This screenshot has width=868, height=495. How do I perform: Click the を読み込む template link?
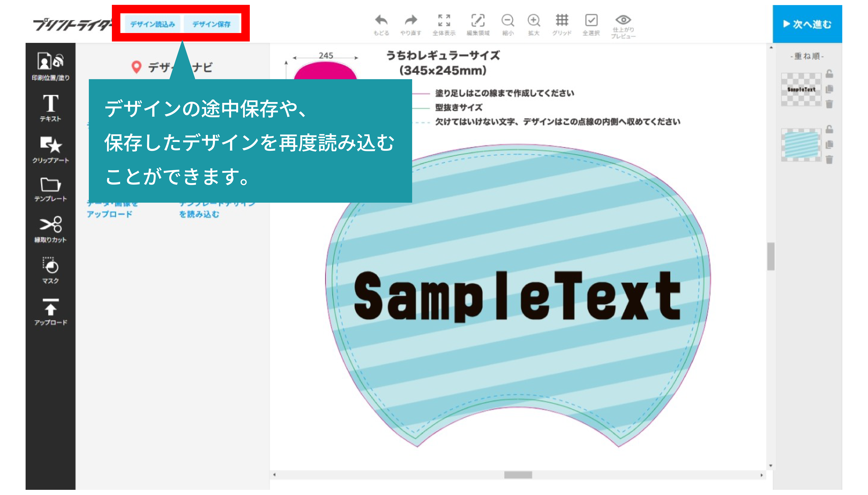[199, 214]
